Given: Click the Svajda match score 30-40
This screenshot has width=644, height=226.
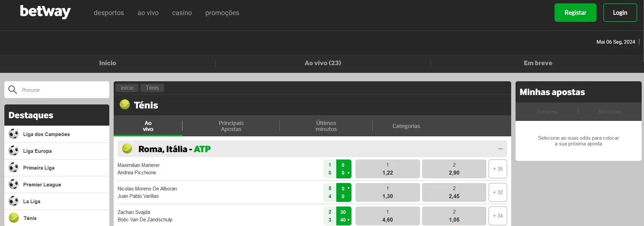Looking at the screenshot, I should 344,216.
